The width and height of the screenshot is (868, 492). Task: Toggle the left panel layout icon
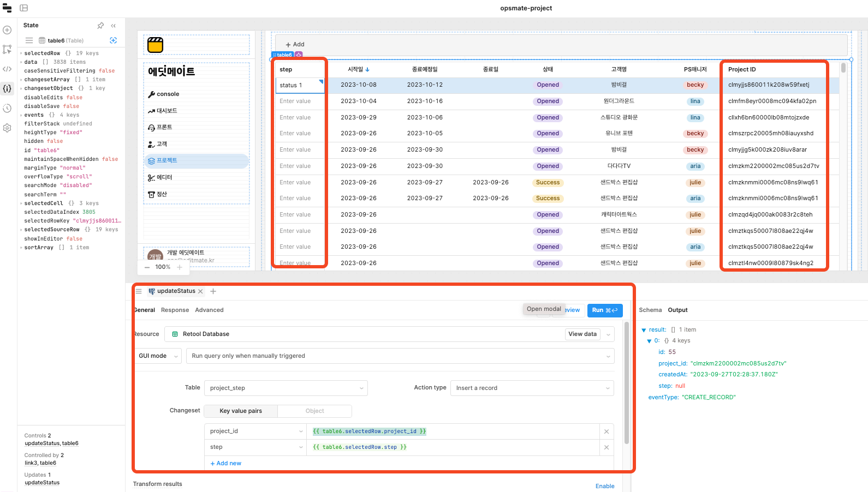pyautogui.click(x=24, y=8)
